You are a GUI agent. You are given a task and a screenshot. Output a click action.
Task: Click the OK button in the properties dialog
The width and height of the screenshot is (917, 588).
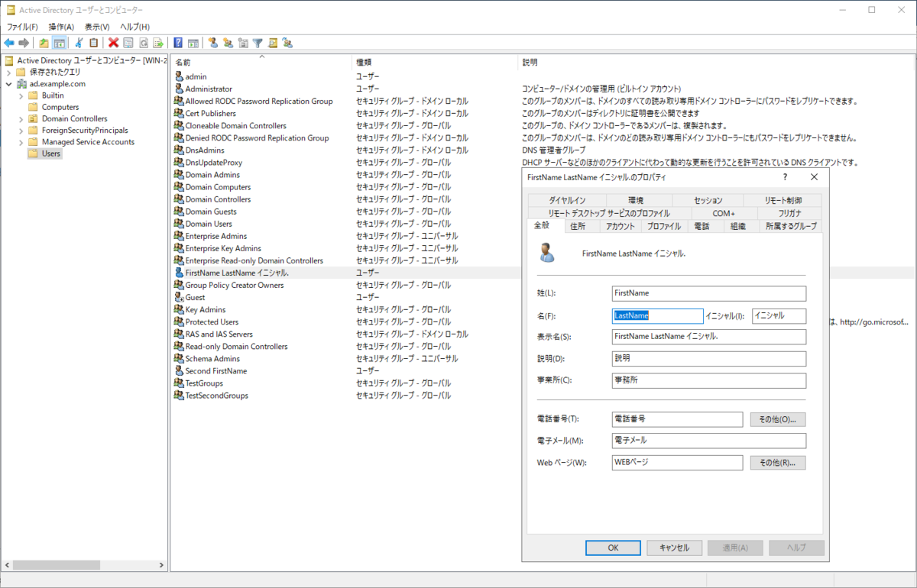tap(613, 548)
